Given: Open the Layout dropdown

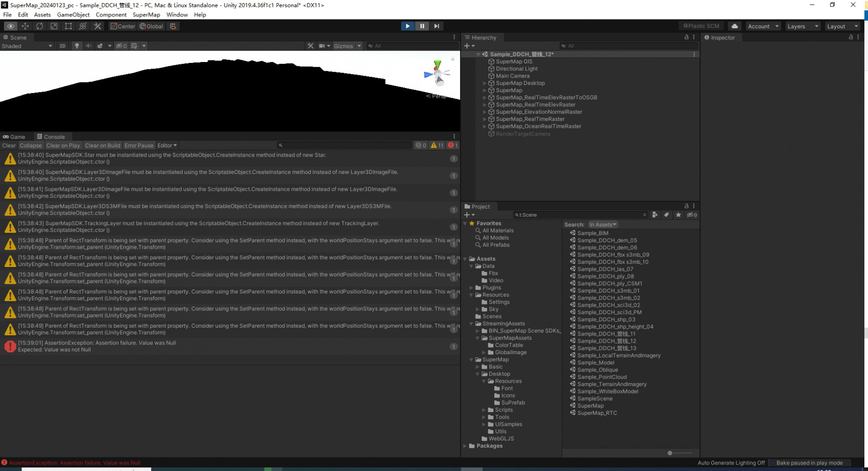Looking at the screenshot, I should pyautogui.click(x=842, y=26).
